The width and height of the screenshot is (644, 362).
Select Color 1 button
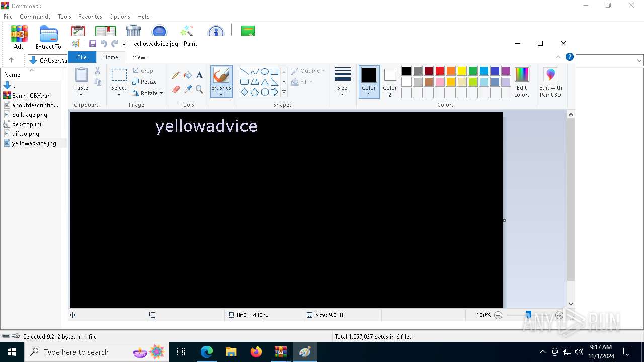pos(369,82)
